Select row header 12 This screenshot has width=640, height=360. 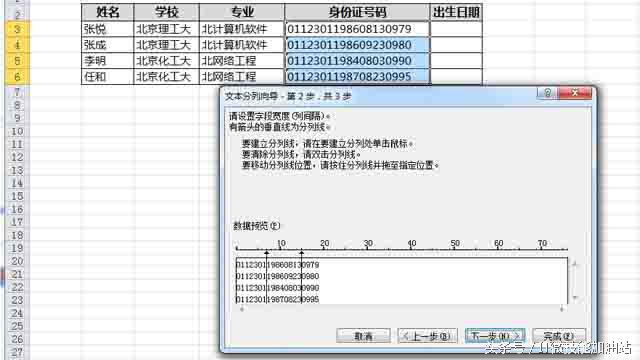[x=17, y=157]
